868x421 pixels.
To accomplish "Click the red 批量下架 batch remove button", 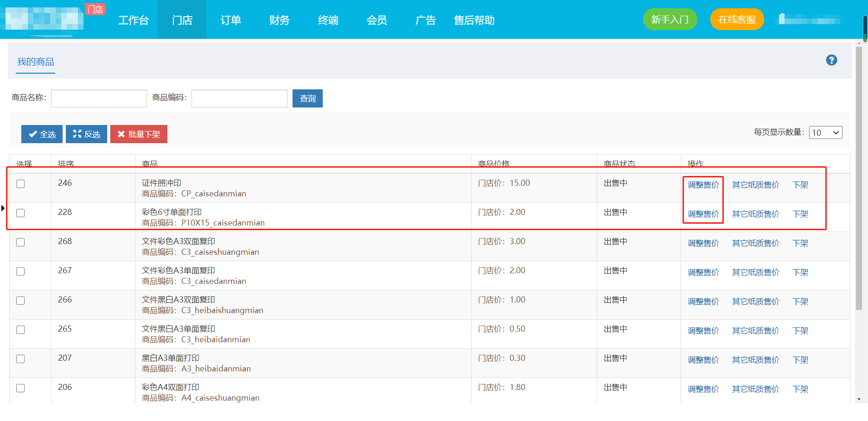I will 139,134.
